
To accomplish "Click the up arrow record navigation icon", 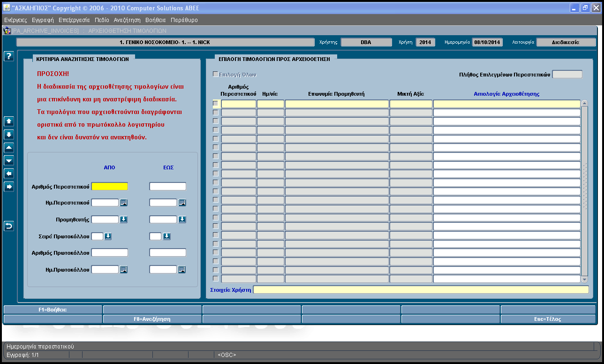I will [x=9, y=121].
